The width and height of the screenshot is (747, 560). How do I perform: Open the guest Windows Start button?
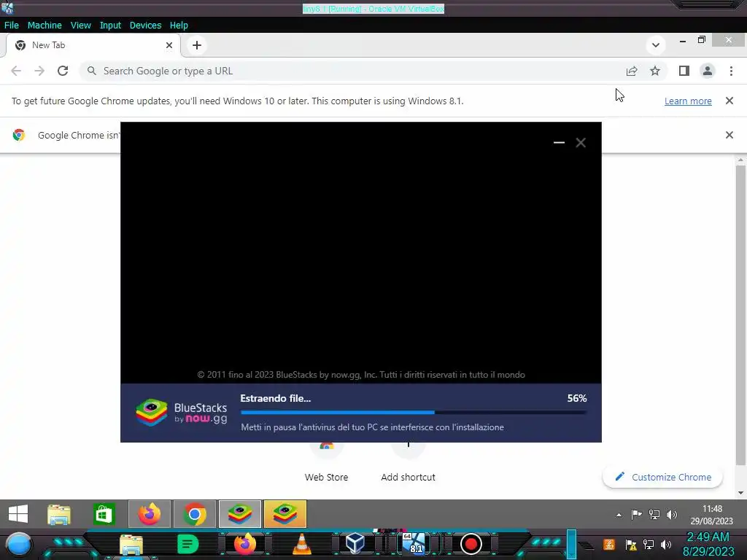(18, 514)
